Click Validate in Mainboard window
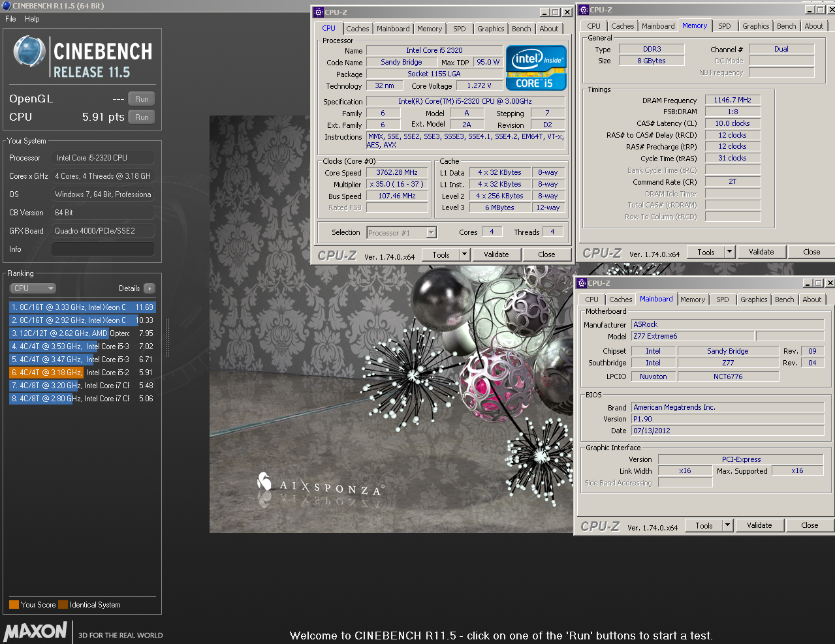Viewport: 835px width, 644px height. point(759,525)
